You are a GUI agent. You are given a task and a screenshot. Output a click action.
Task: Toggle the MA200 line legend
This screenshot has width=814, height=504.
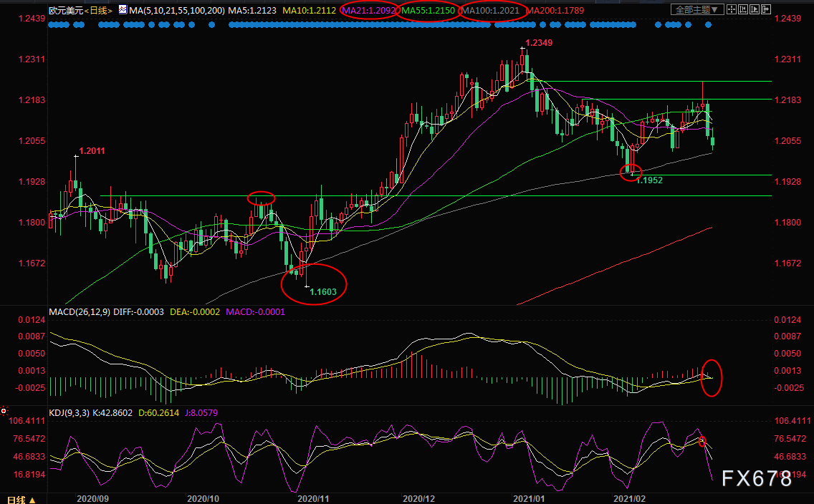tap(555, 10)
